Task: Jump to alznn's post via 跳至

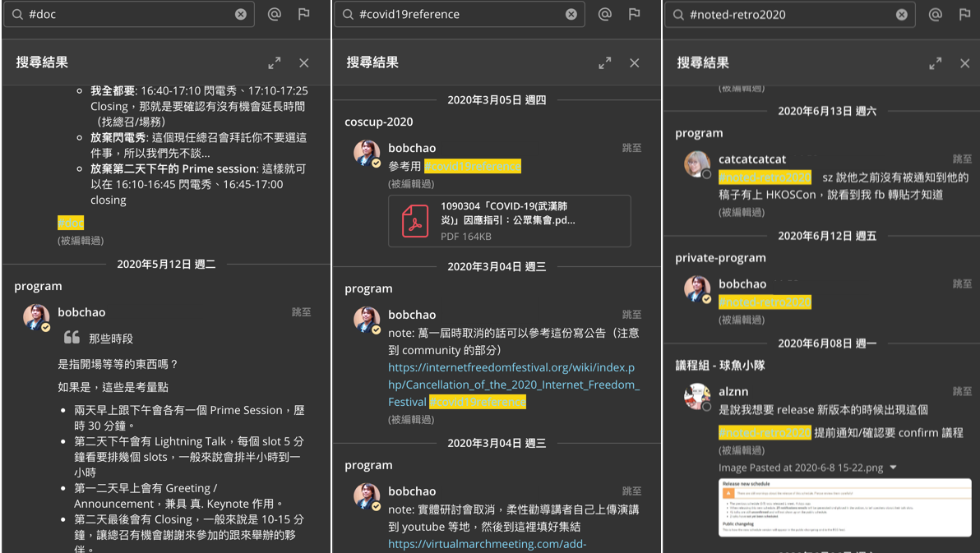Action: [x=963, y=391]
